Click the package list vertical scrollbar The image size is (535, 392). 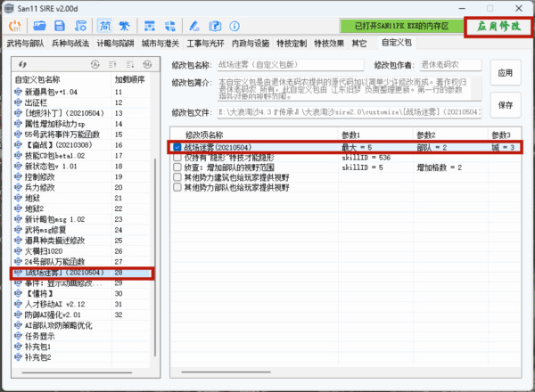point(159,223)
